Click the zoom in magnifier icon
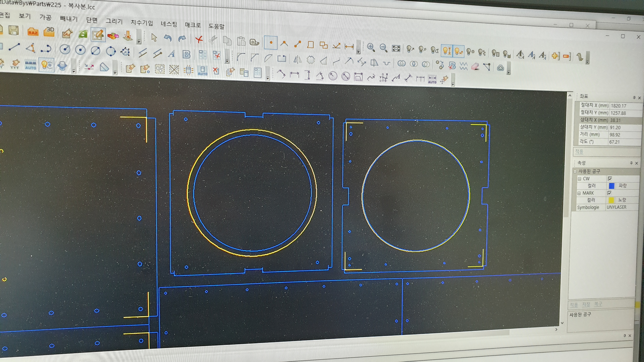This screenshot has width=644, height=362. coord(371,47)
